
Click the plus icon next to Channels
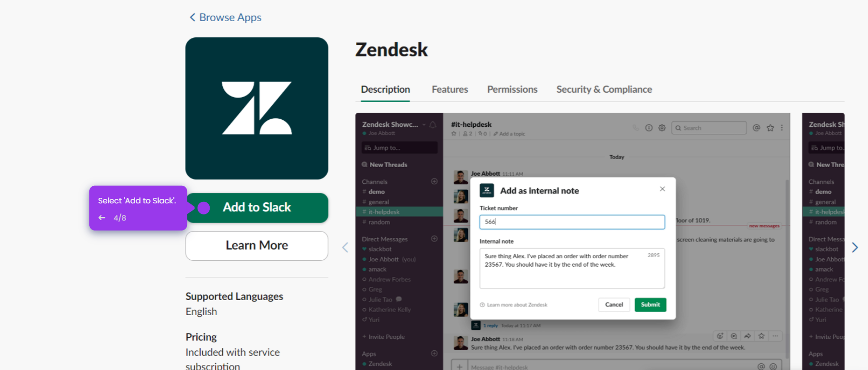click(x=434, y=181)
